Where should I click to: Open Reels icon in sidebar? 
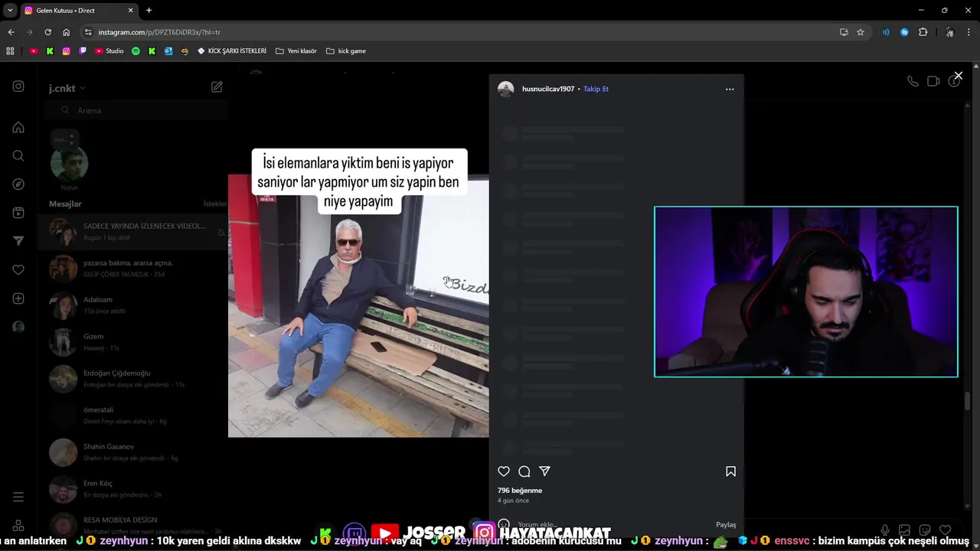pyautogui.click(x=18, y=213)
